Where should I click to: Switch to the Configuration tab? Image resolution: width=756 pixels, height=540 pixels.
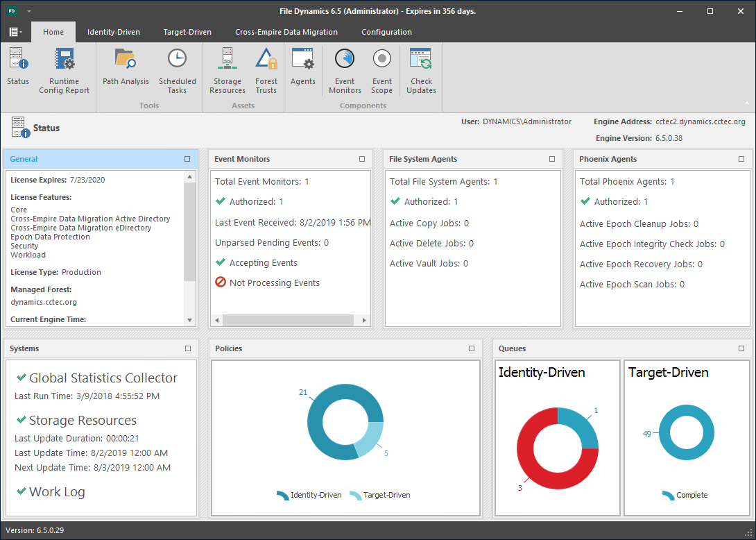point(386,32)
